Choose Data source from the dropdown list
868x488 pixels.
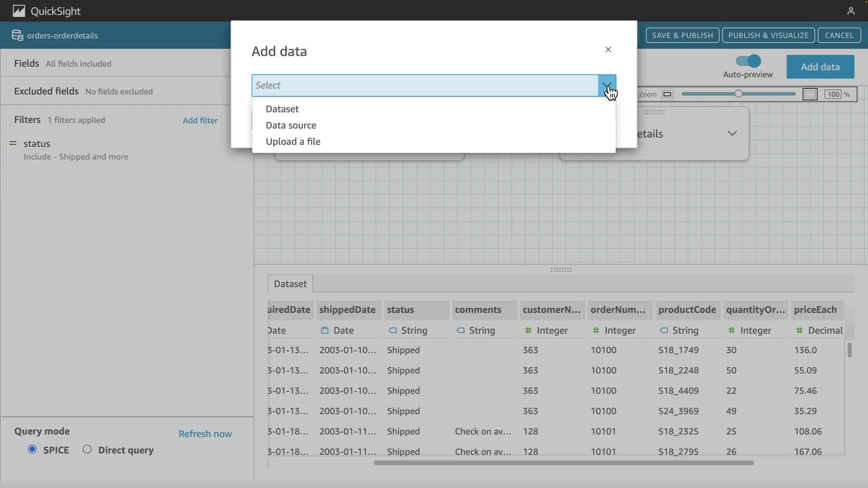coord(291,125)
